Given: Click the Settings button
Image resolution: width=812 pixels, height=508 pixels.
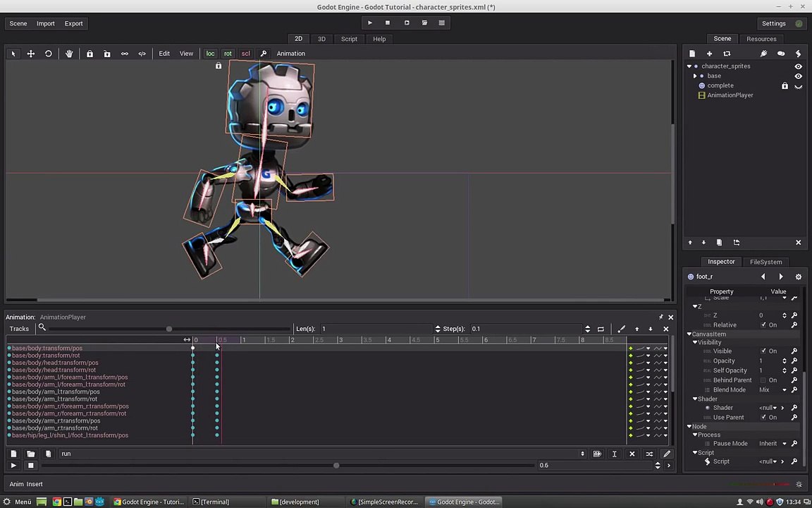Looking at the screenshot, I should point(774,23).
